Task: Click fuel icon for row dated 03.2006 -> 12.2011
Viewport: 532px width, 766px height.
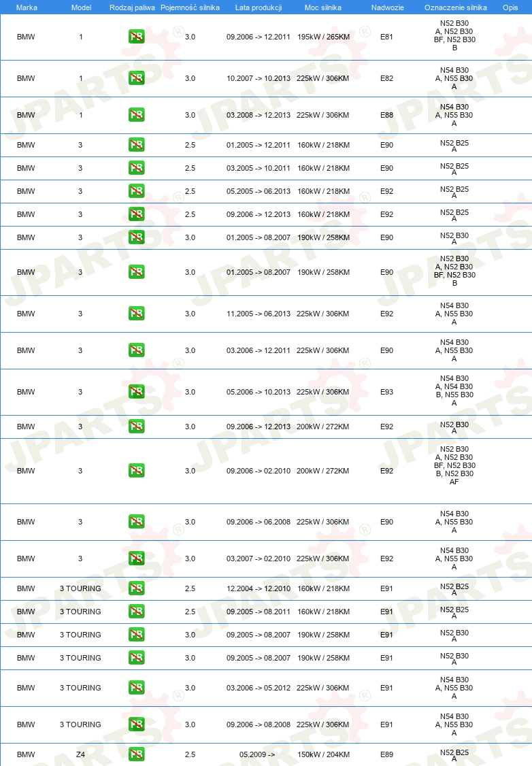Action: pyautogui.click(x=136, y=350)
